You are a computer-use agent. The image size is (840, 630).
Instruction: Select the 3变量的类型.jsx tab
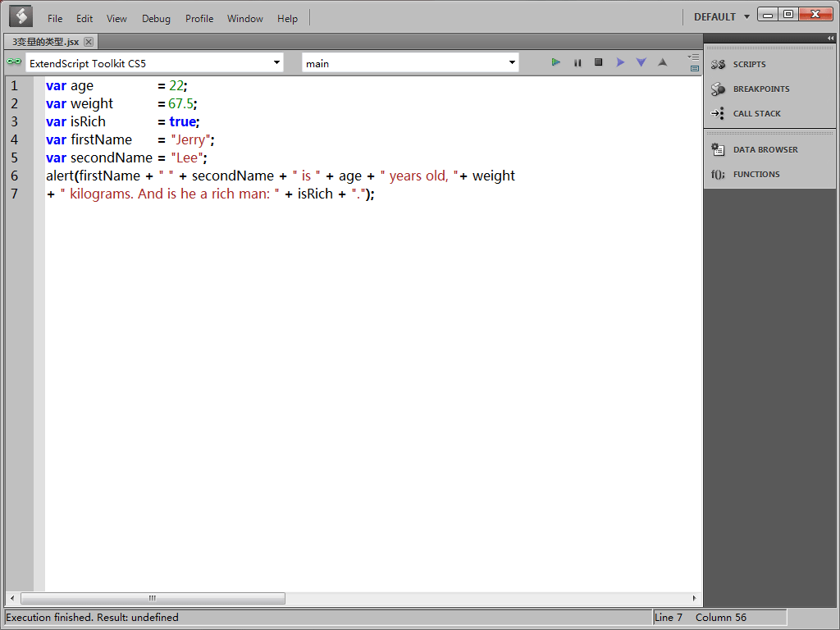tap(46, 42)
